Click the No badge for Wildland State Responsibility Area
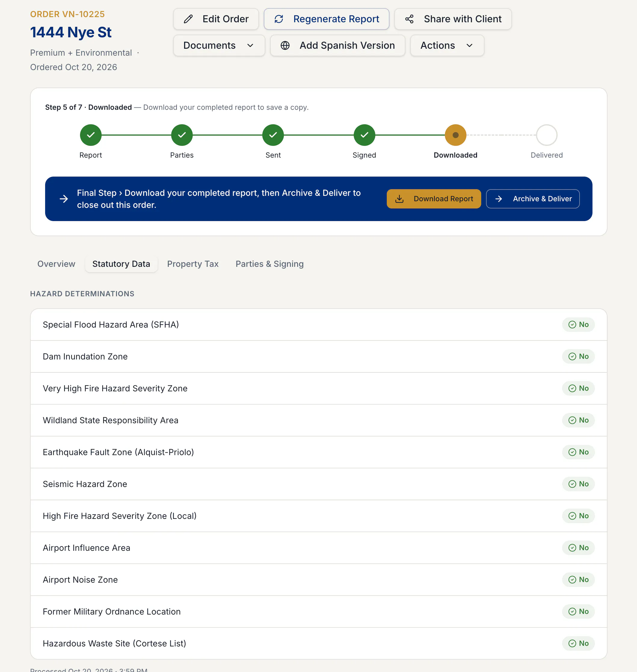Screen dimensions: 637x672 [x=578, y=421]
